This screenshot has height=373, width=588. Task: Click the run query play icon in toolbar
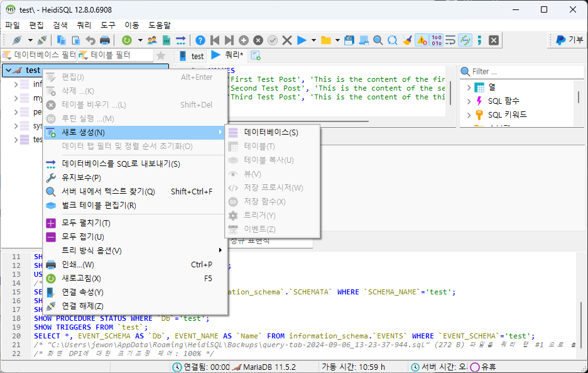(x=302, y=40)
